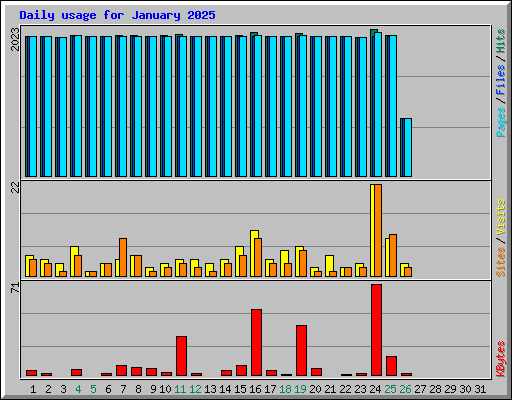This screenshot has height=400, width=512.
Task: Click the yellow 'Visits' legend label
Action: [500, 217]
